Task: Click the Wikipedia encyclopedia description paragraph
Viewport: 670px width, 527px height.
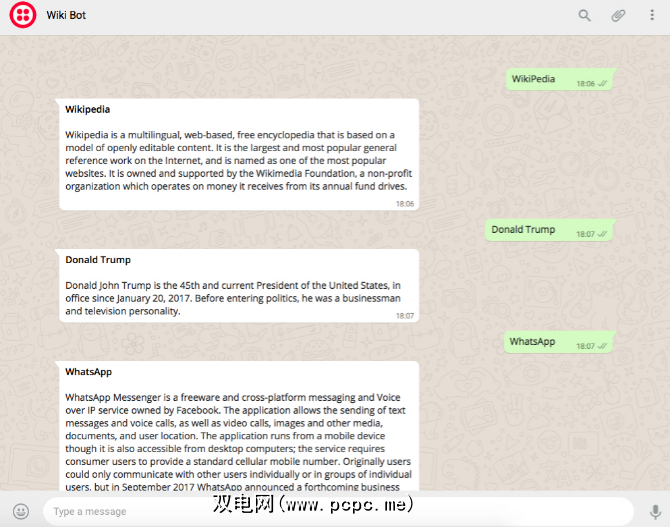Action: [x=238, y=161]
